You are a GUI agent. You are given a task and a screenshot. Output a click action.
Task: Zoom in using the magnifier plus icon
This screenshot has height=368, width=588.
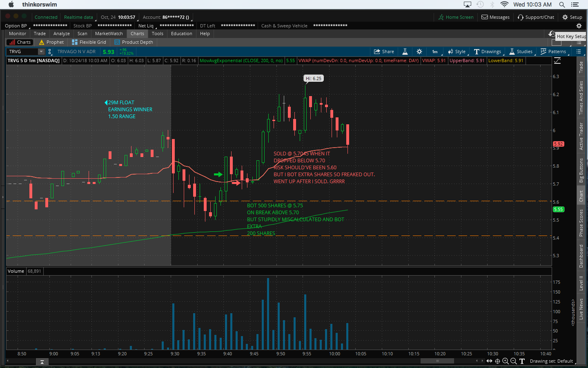[506, 361]
